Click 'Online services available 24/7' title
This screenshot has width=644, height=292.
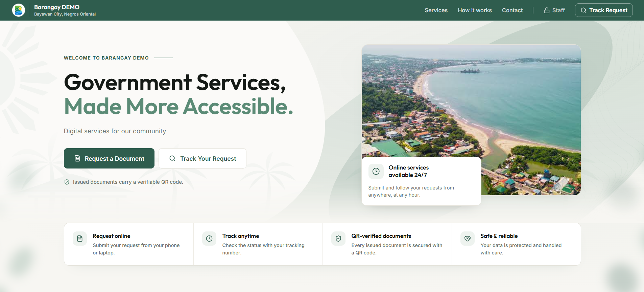pos(409,171)
